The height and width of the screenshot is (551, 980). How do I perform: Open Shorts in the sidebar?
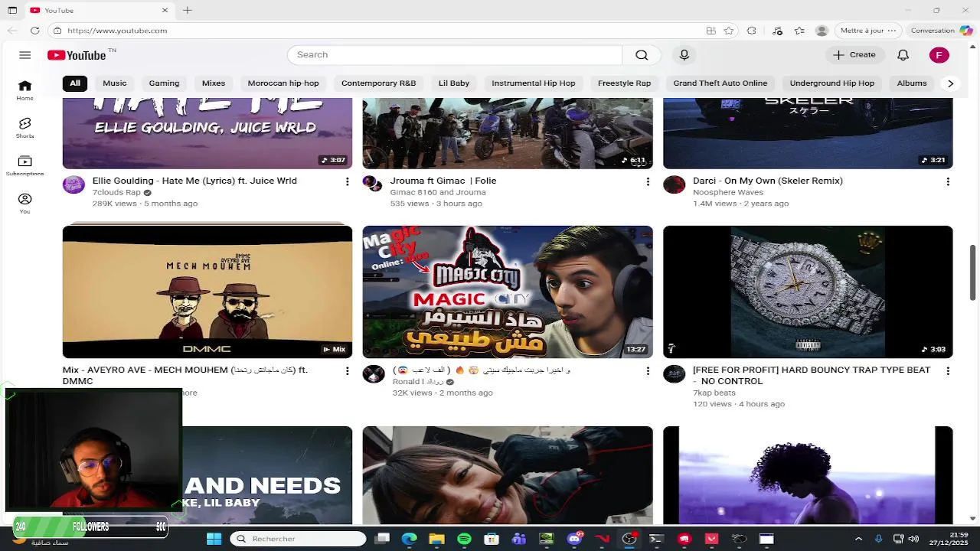pos(24,128)
